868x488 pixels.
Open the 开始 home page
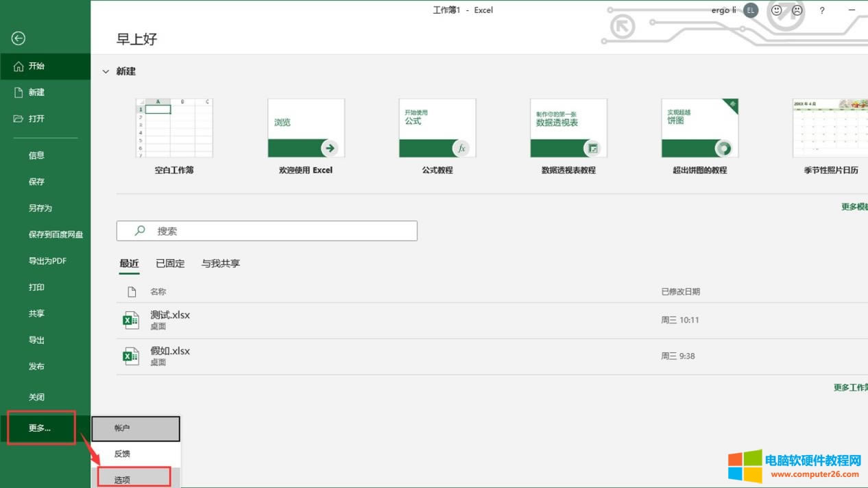(45, 66)
